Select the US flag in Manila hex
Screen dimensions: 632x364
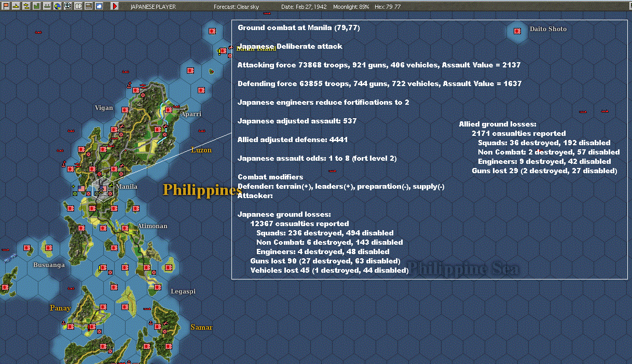tap(103, 189)
